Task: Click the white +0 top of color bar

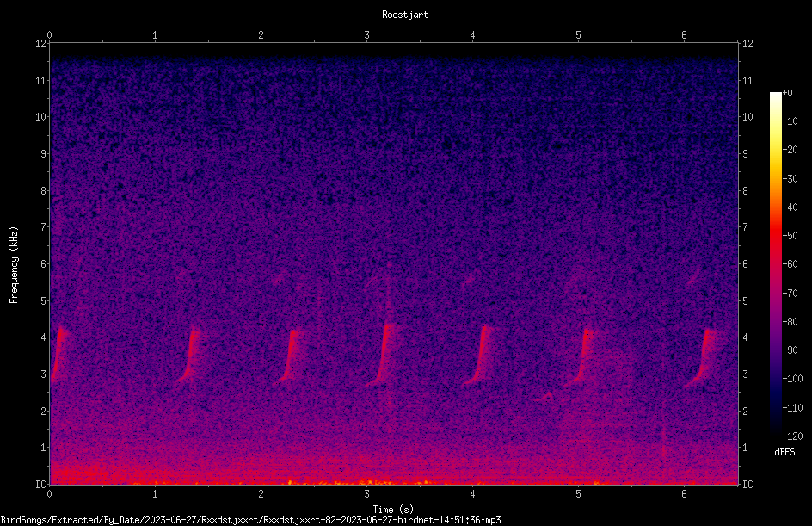Action: pos(776,96)
